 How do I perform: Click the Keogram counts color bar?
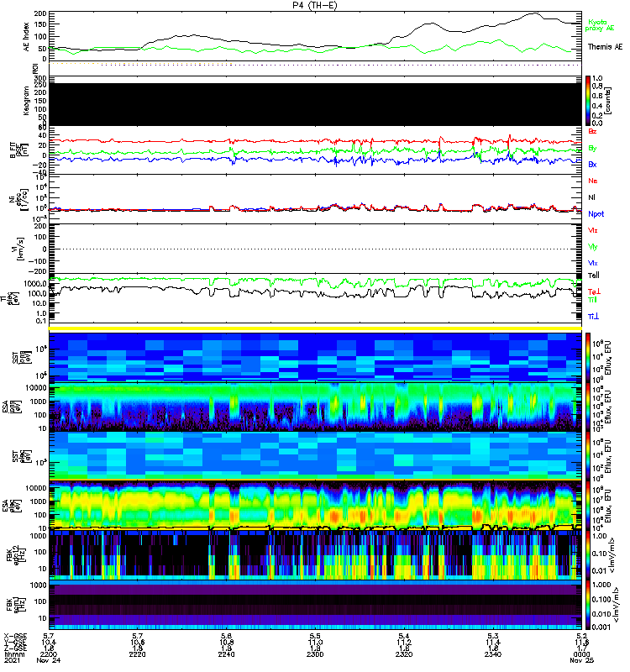pos(588,101)
